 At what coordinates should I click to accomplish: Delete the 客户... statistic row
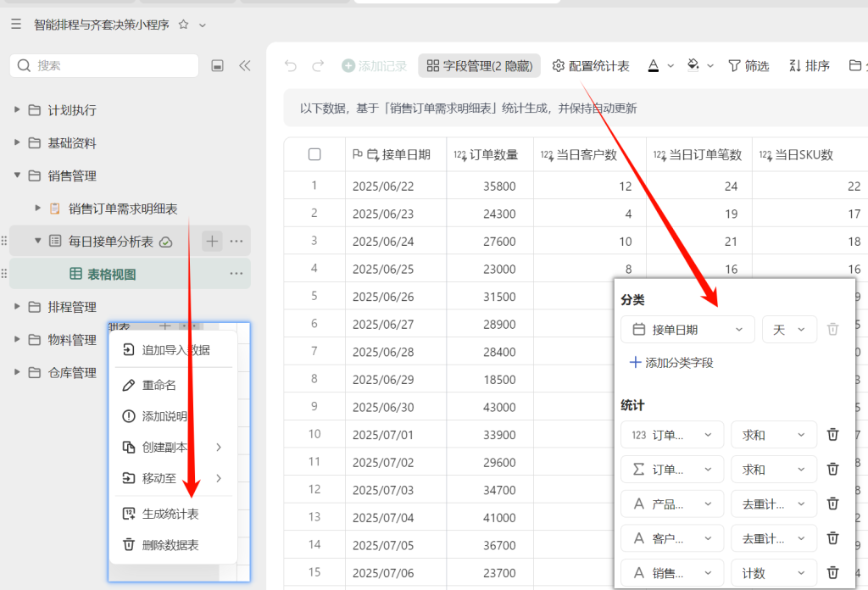(x=832, y=538)
